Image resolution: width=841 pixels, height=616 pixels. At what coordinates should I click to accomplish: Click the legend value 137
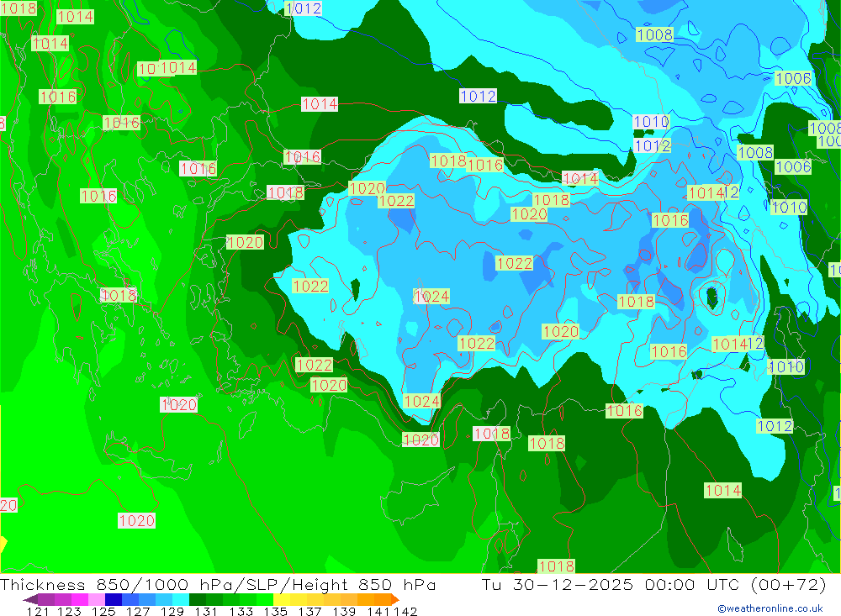click(x=309, y=611)
